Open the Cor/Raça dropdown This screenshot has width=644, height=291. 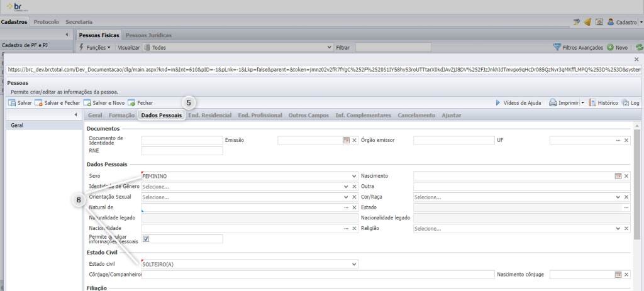(x=618, y=197)
